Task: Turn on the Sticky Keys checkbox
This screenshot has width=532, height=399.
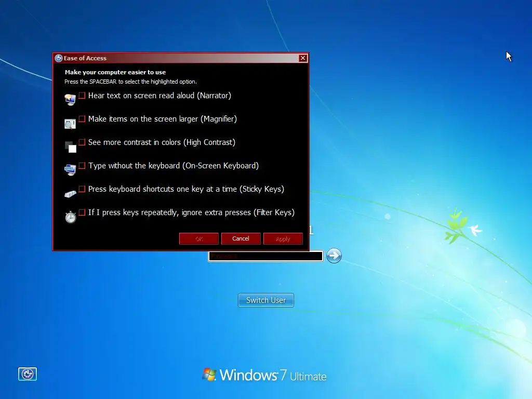Action: pyautogui.click(x=82, y=189)
